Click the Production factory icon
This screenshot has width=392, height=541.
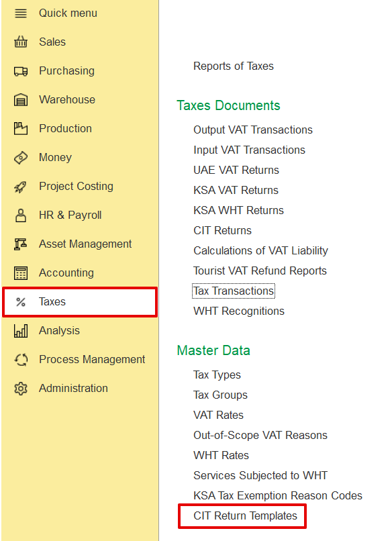pyautogui.click(x=21, y=129)
